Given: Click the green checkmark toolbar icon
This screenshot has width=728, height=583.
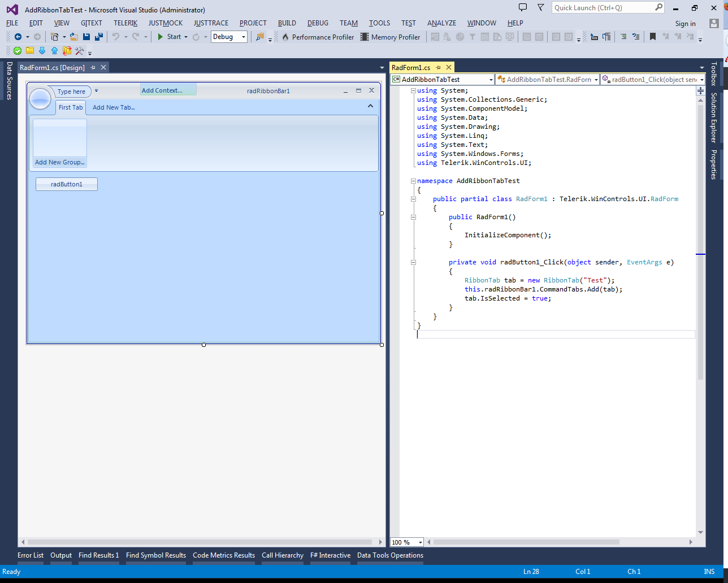Looking at the screenshot, I should [x=18, y=51].
